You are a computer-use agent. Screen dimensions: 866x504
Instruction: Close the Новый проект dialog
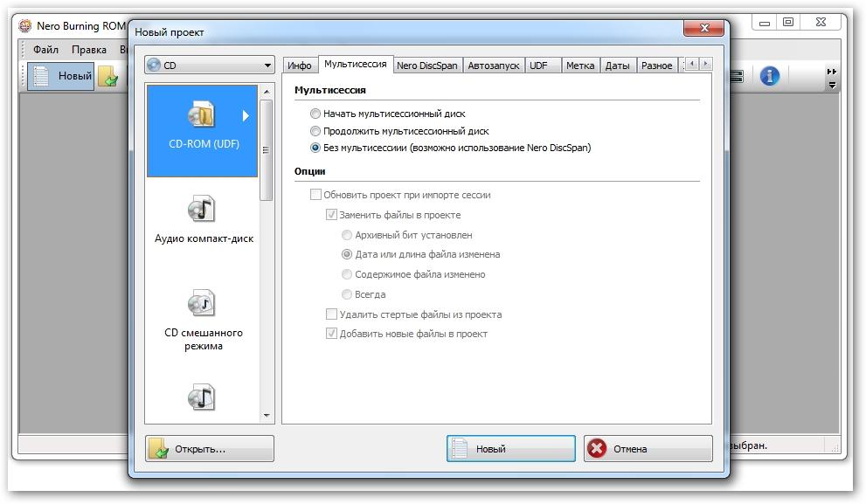pos(704,28)
